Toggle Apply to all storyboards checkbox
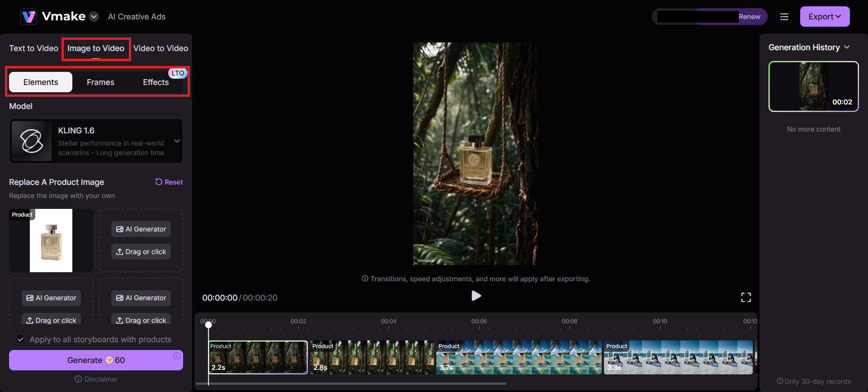The height and width of the screenshot is (392, 868). [x=20, y=339]
